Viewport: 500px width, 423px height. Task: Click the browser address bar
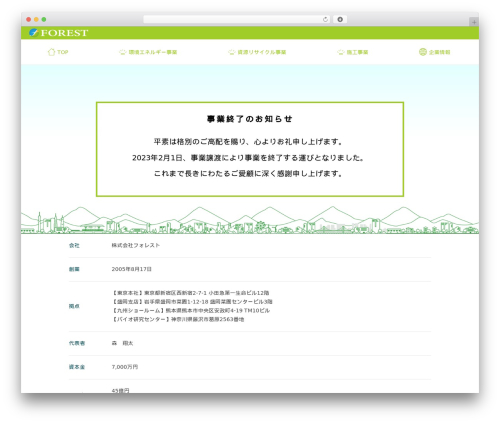(237, 20)
